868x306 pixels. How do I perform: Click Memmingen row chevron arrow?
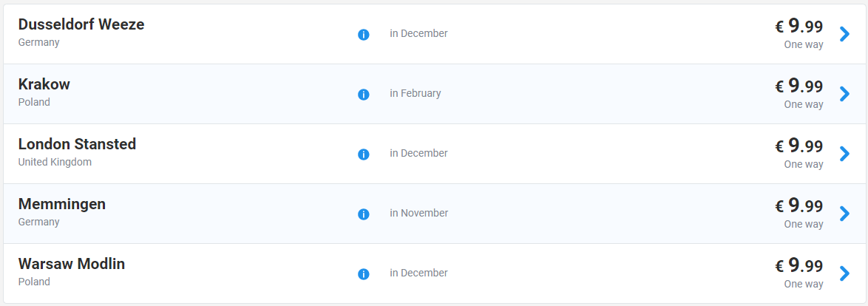point(844,214)
